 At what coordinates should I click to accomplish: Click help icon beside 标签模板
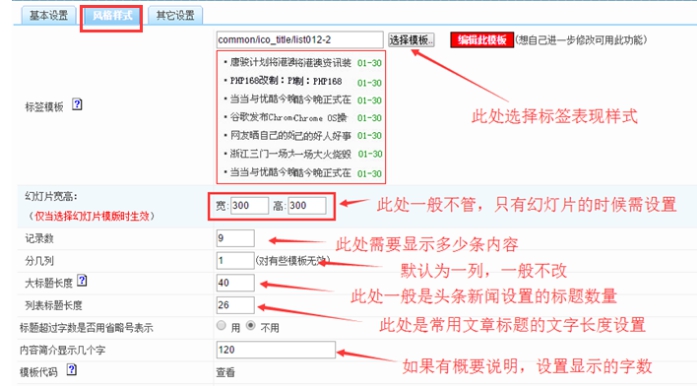(77, 105)
